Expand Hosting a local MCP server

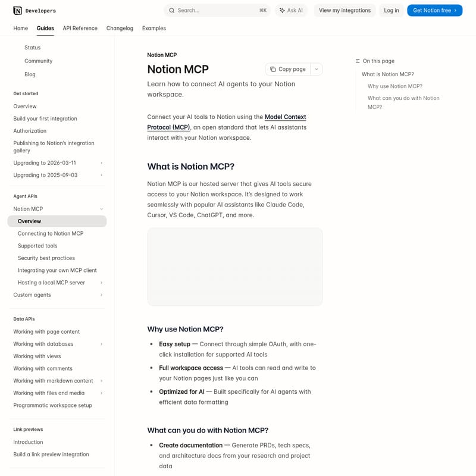coord(102,283)
